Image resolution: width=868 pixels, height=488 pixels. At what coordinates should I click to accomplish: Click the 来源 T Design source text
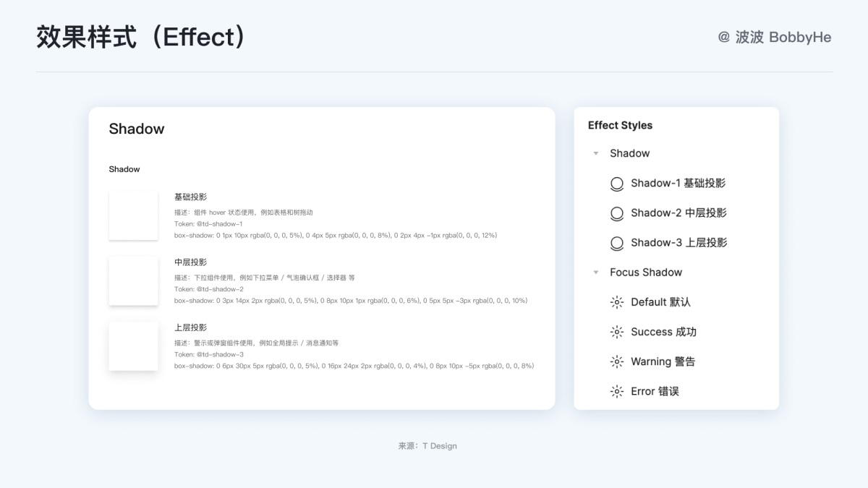[427, 446]
